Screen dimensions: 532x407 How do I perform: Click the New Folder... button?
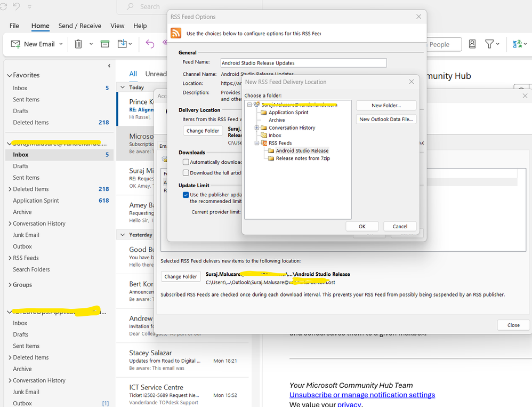[x=386, y=106]
